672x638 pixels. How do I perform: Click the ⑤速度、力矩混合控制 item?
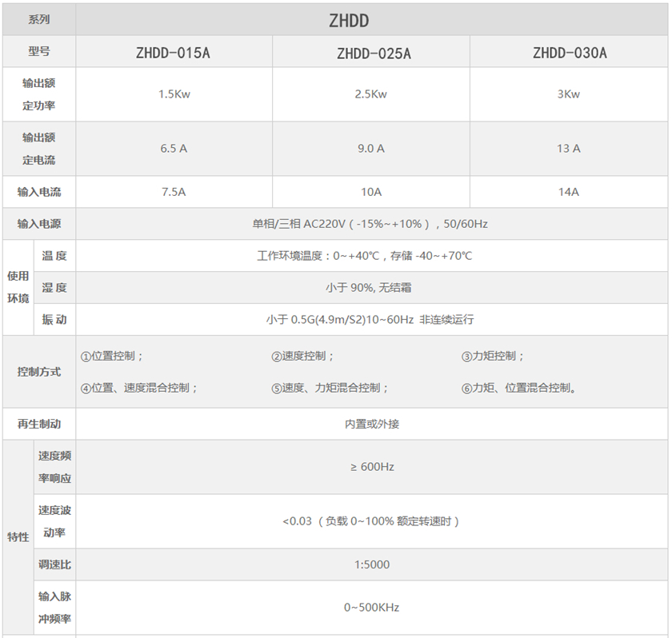(x=330, y=388)
